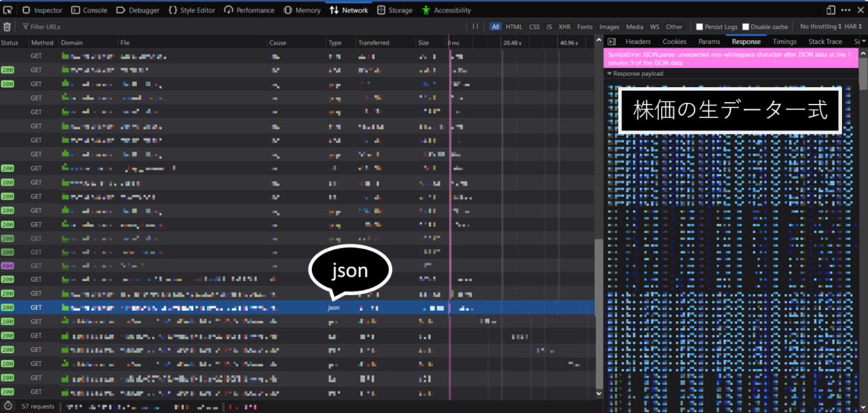Open the DevTools three-dots options menu

click(845, 10)
